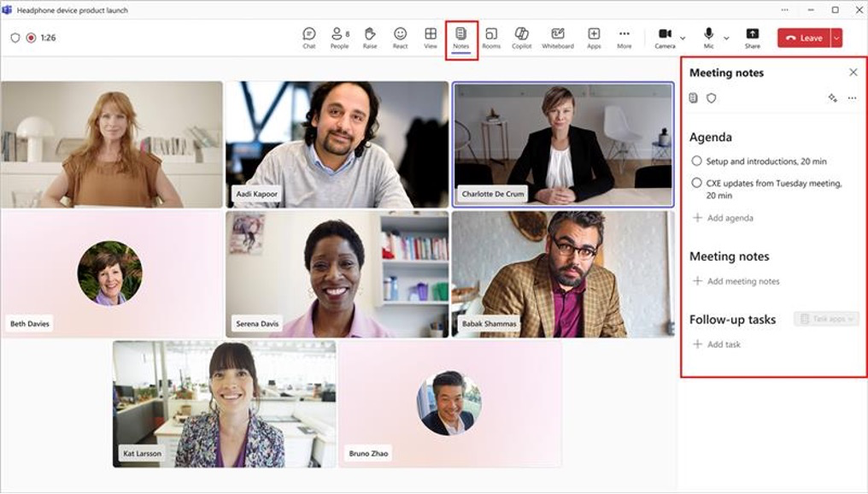Click Add agenda in the notes

pyautogui.click(x=723, y=218)
